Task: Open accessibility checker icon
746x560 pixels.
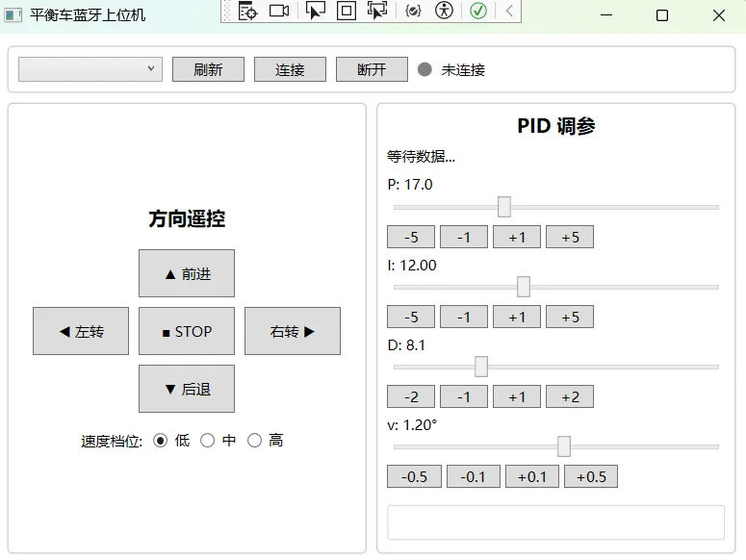Action: [444, 11]
